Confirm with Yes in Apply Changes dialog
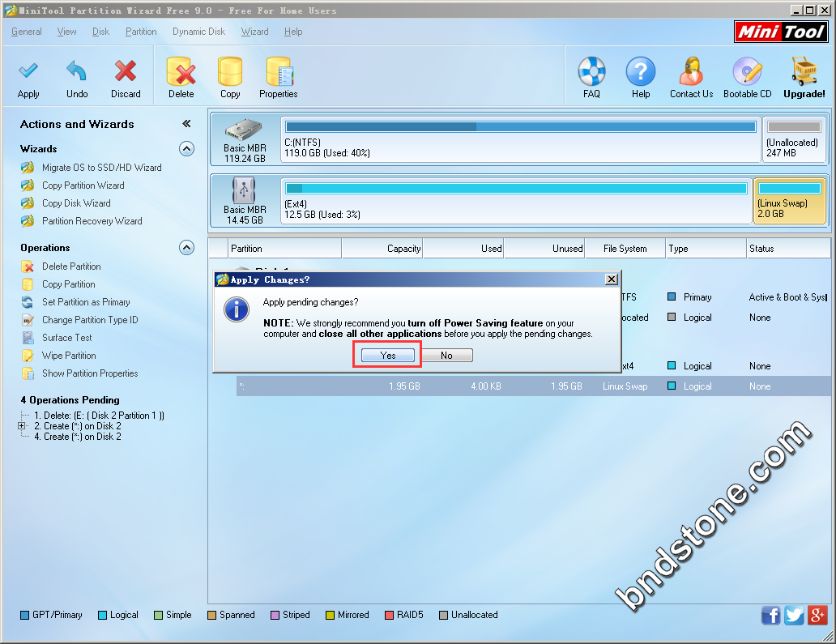The height and width of the screenshot is (644, 836). click(387, 356)
